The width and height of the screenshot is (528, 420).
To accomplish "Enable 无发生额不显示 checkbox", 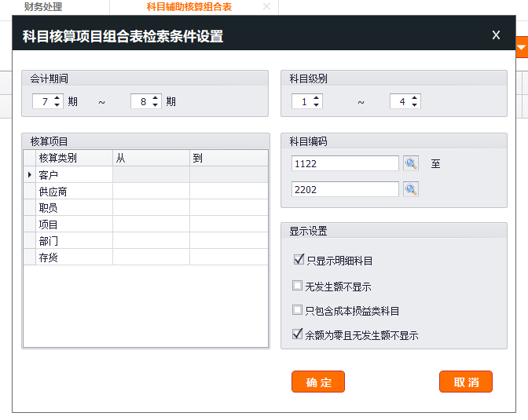I will (x=298, y=287).
